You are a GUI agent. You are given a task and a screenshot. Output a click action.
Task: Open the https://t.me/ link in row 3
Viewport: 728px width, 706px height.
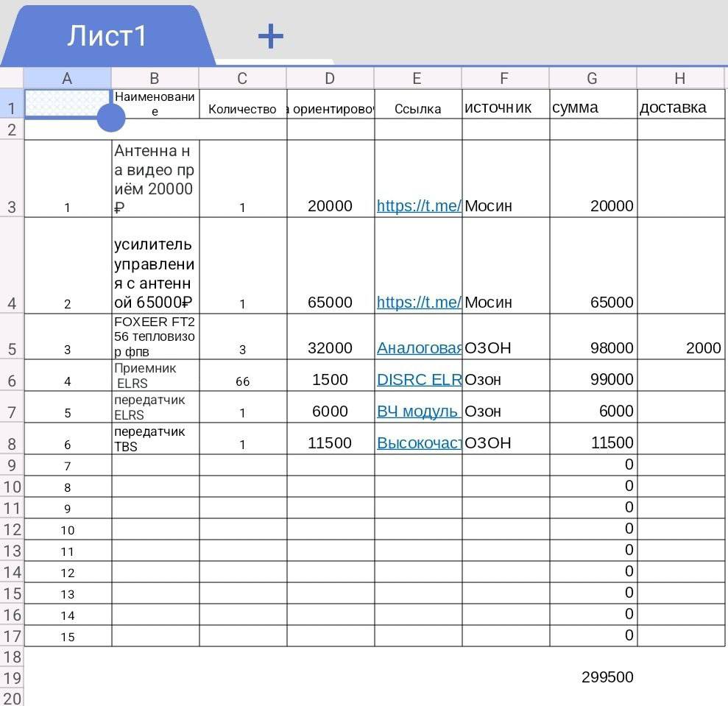419,205
